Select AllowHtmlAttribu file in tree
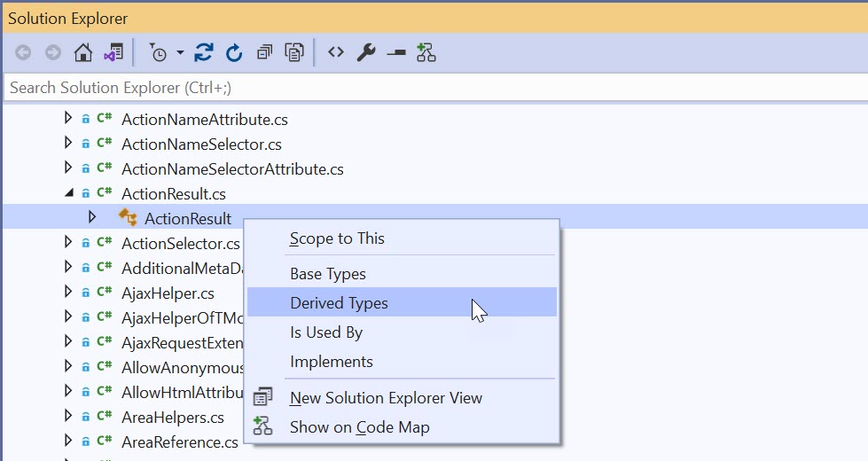Image resolution: width=868 pixels, height=461 pixels. [182, 393]
